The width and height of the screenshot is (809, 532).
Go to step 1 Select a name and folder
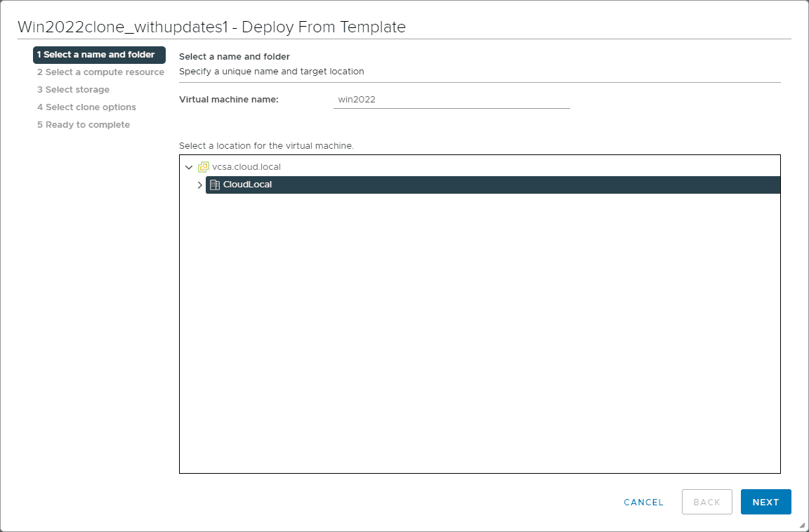tap(99, 55)
